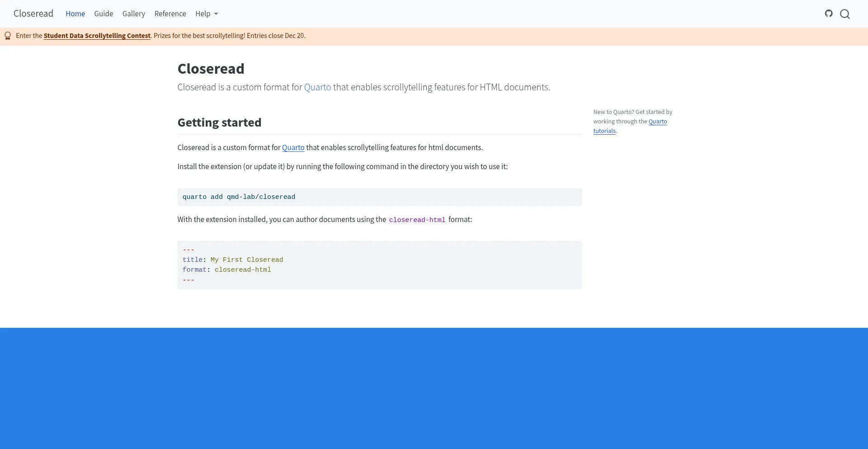Click the Getting started heading
Viewport: 868px width, 449px height.
point(219,123)
